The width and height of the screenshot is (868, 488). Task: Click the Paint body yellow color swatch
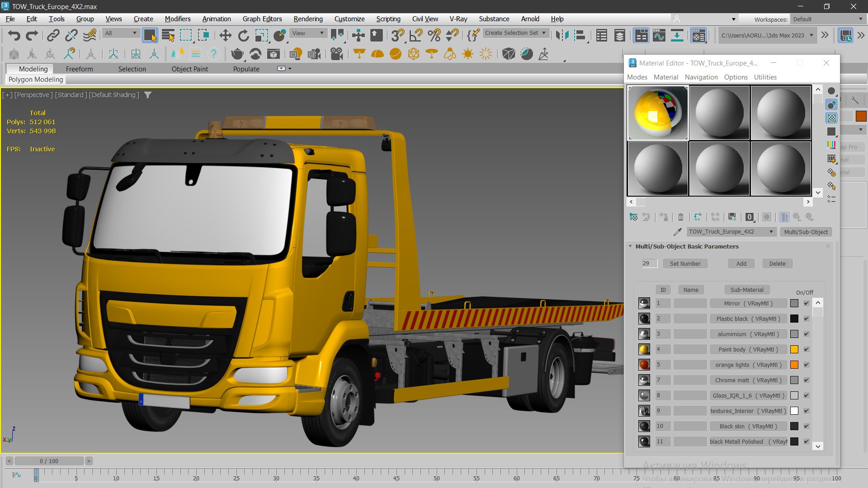(x=794, y=349)
